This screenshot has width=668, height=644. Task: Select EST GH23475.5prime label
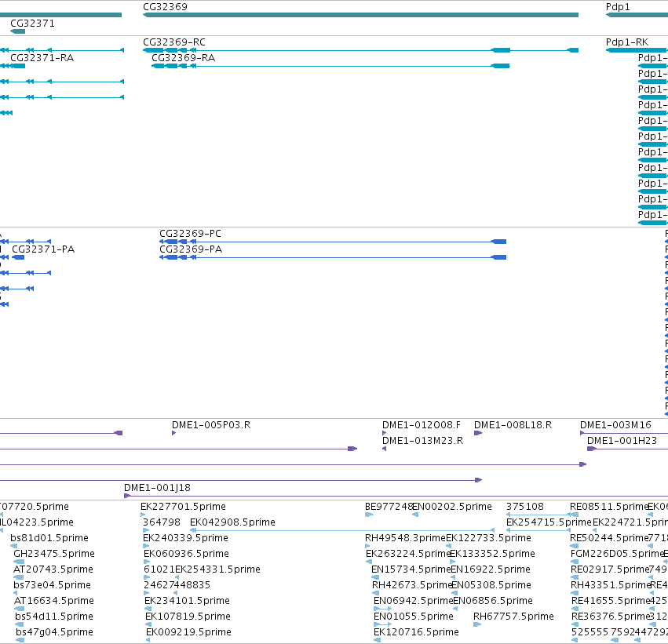click(54, 554)
